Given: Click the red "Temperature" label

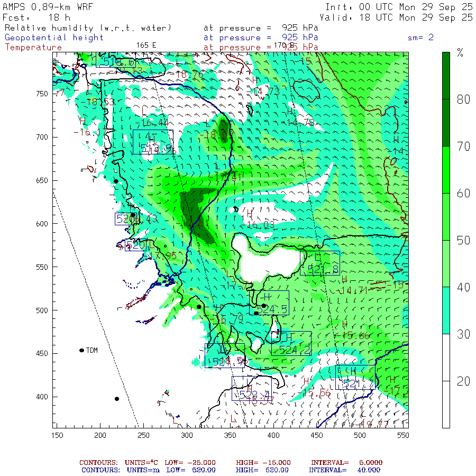Looking at the screenshot, I should tap(33, 47).
